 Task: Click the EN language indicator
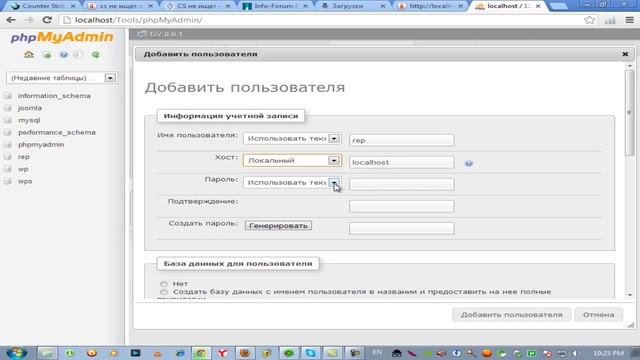point(377,352)
